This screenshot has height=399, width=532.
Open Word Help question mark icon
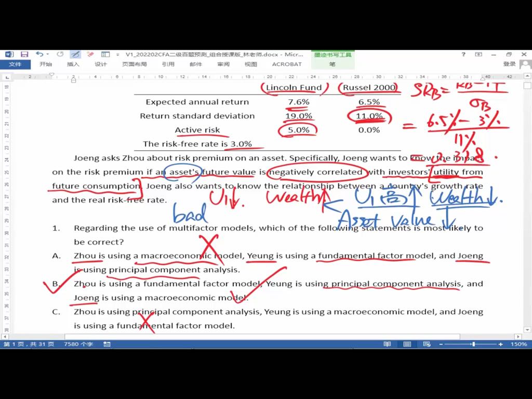pos(463,54)
